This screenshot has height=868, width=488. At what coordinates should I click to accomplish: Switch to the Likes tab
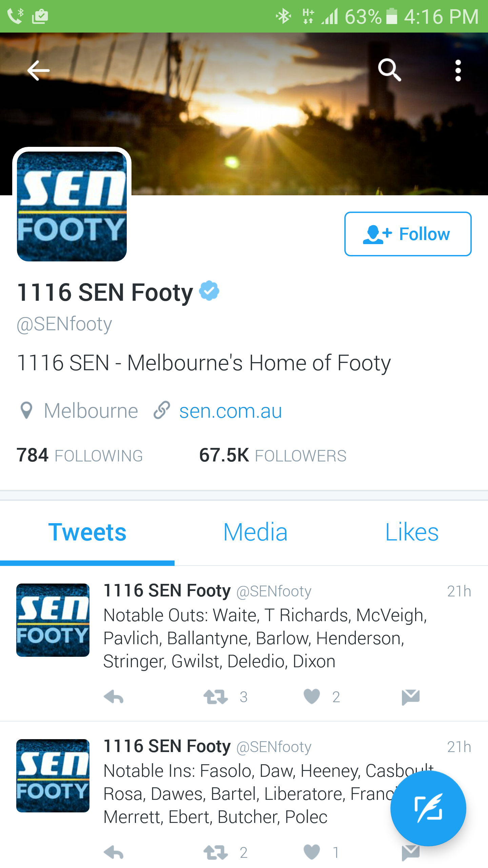pyautogui.click(x=412, y=532)
